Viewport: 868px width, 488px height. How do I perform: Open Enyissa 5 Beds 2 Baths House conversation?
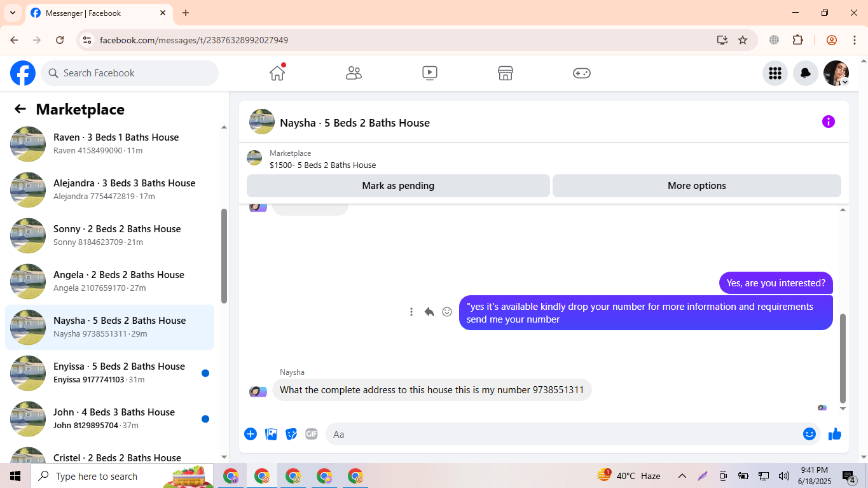(109, 373)
